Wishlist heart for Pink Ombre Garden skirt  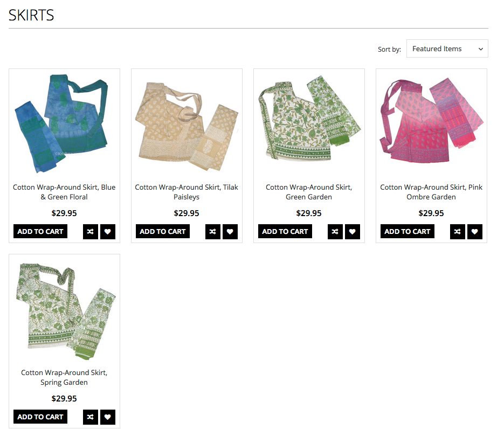[475, 231]
